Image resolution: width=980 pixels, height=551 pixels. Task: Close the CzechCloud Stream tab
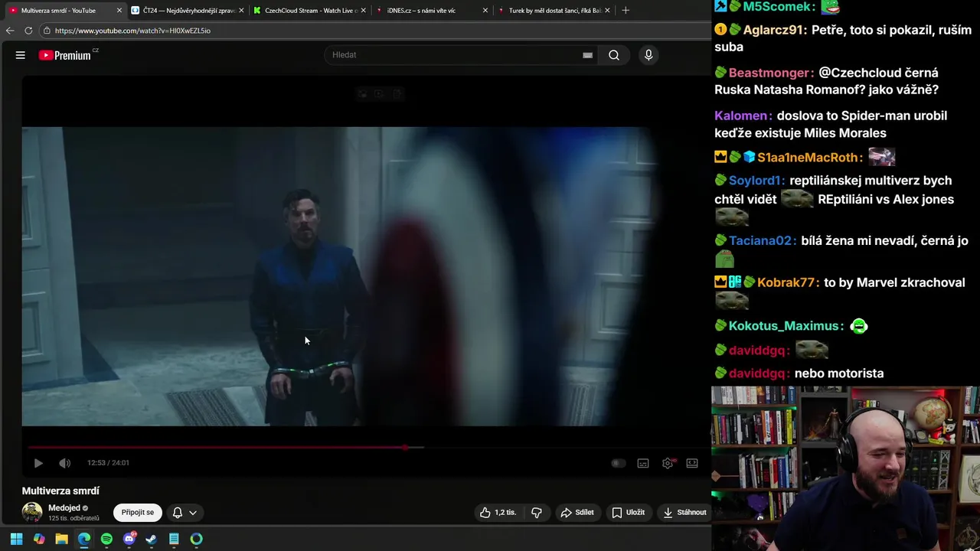(363, 11)
